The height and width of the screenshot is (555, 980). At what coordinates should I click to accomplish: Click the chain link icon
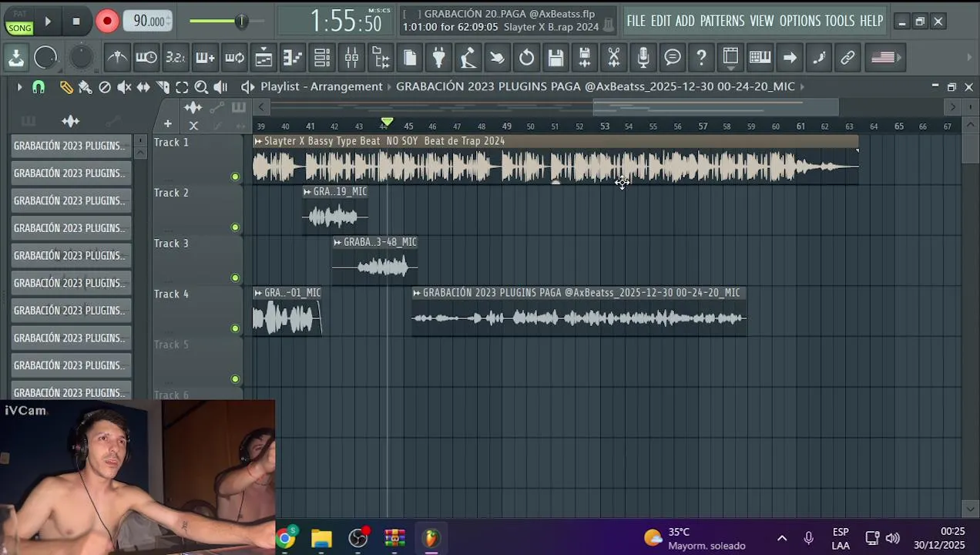point(847,57)
